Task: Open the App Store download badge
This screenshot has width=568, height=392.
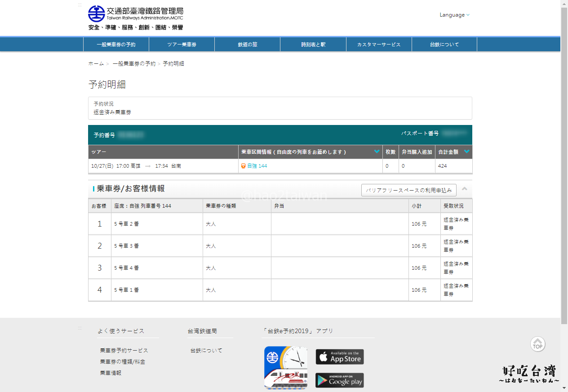Action: point(339,357)
